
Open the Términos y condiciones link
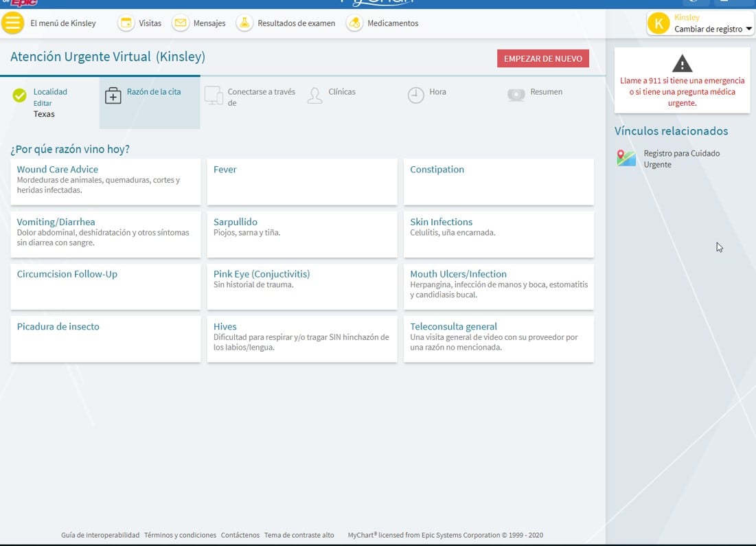tap(180, 535)
